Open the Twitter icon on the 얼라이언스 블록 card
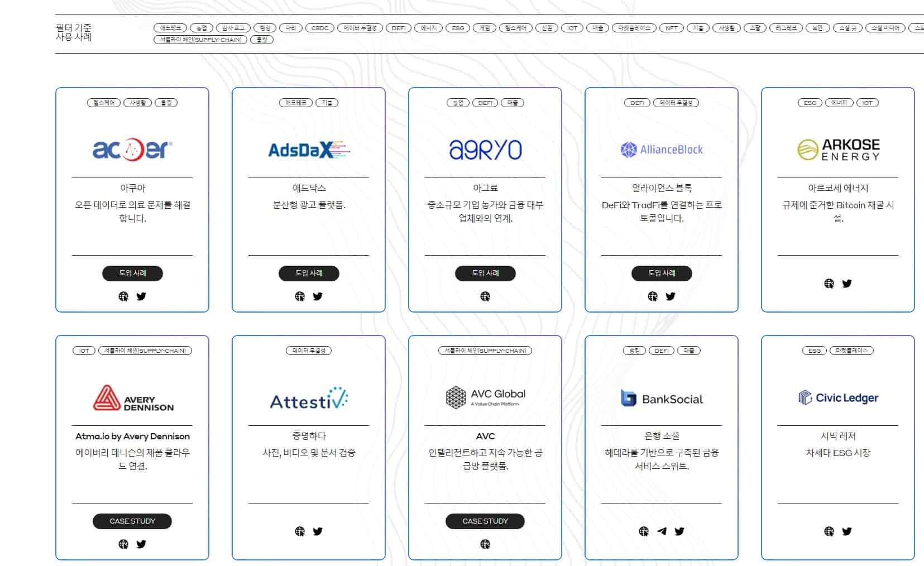924x566 pixels. pyautogui.click(x=671, y=296)
